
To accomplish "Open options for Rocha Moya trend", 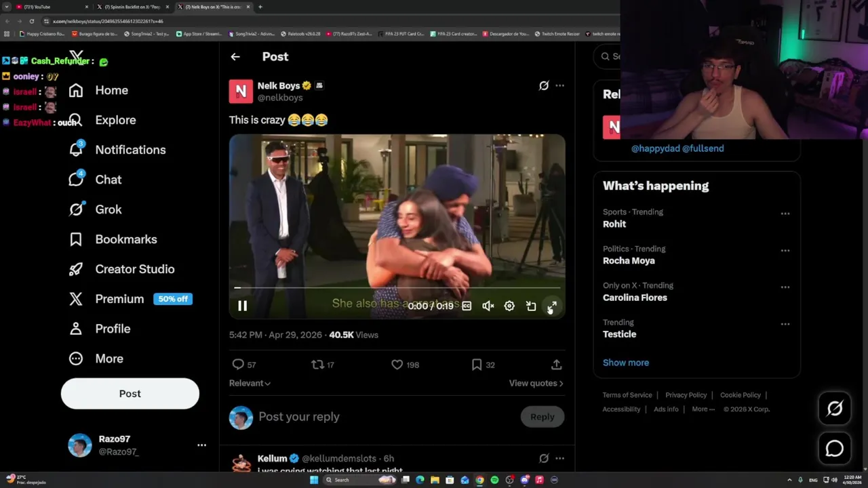I will [x=785, y=250].
